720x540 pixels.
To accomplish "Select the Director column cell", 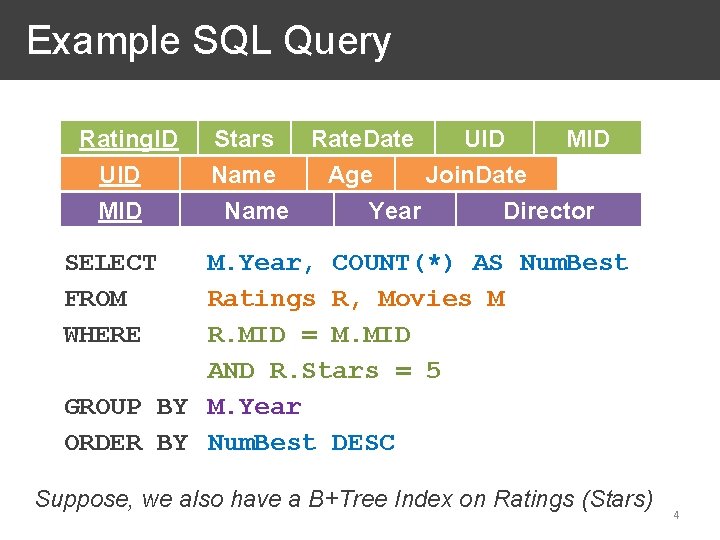I will coord(549,210).
